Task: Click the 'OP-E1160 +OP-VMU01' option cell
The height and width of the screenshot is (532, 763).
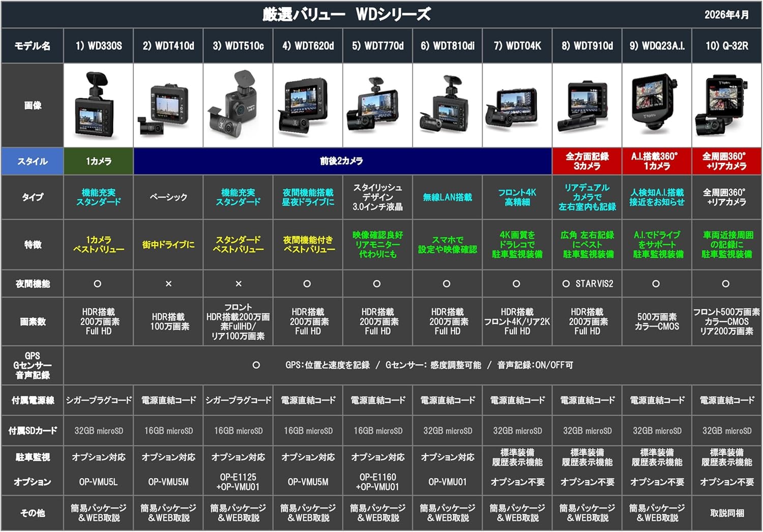Action: (377, 482)
